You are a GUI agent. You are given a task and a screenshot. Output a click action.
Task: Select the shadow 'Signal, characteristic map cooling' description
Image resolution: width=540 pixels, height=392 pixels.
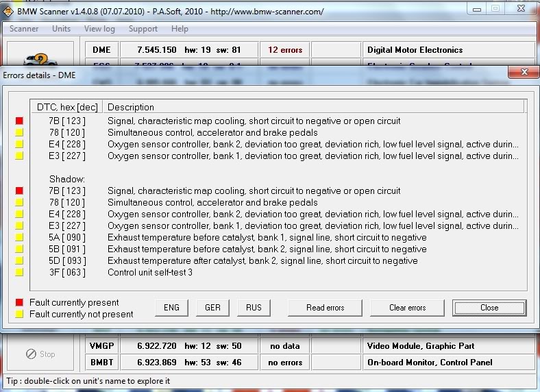pyautogui.click(x=254, y=191)
